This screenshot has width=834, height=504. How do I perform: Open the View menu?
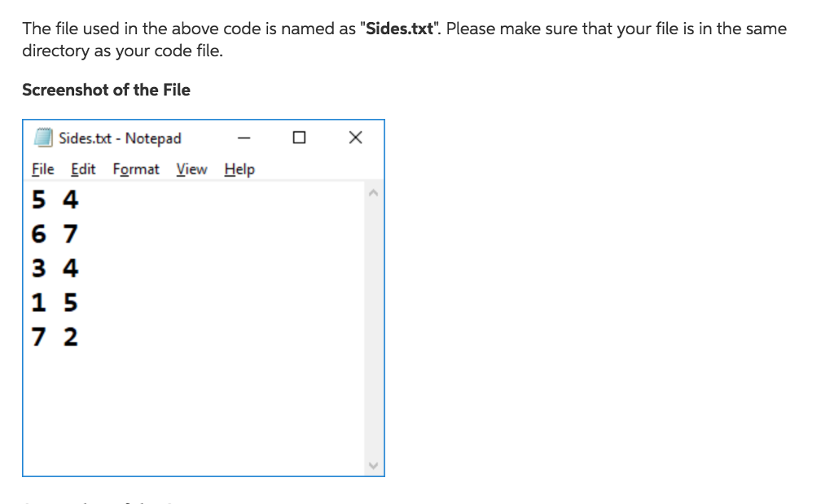pos(191,169)
